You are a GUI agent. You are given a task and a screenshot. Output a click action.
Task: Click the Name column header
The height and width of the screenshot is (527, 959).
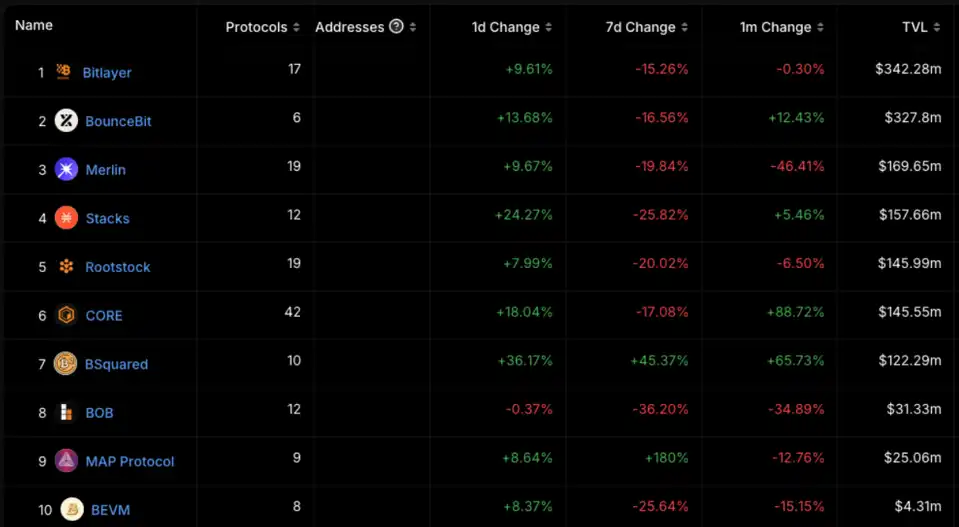[x=34, y=25]
